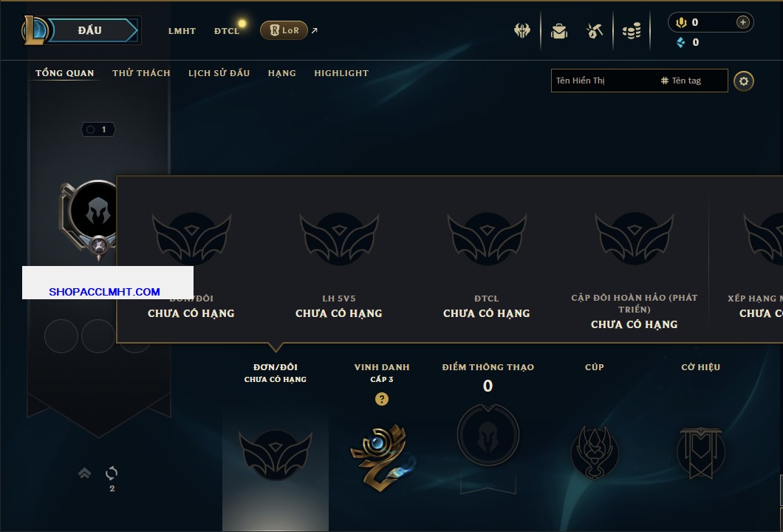Open the Collection backpack icon

559,31
